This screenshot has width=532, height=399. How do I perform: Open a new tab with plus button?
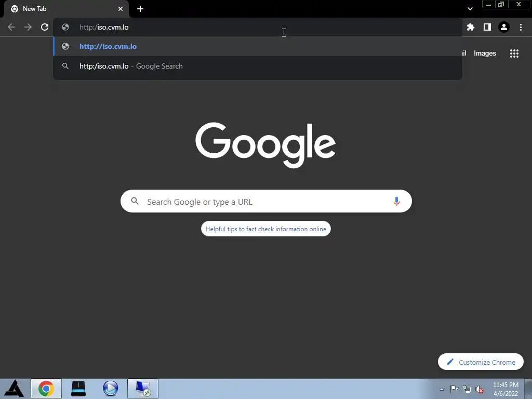click(x=140, y=9)
